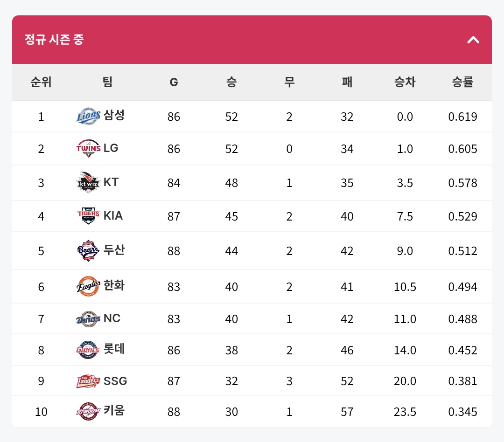Image resolution: width=504 pixels, height=442 pixels.
Task: Click the 순위 column header
Action: pos(41,82)
